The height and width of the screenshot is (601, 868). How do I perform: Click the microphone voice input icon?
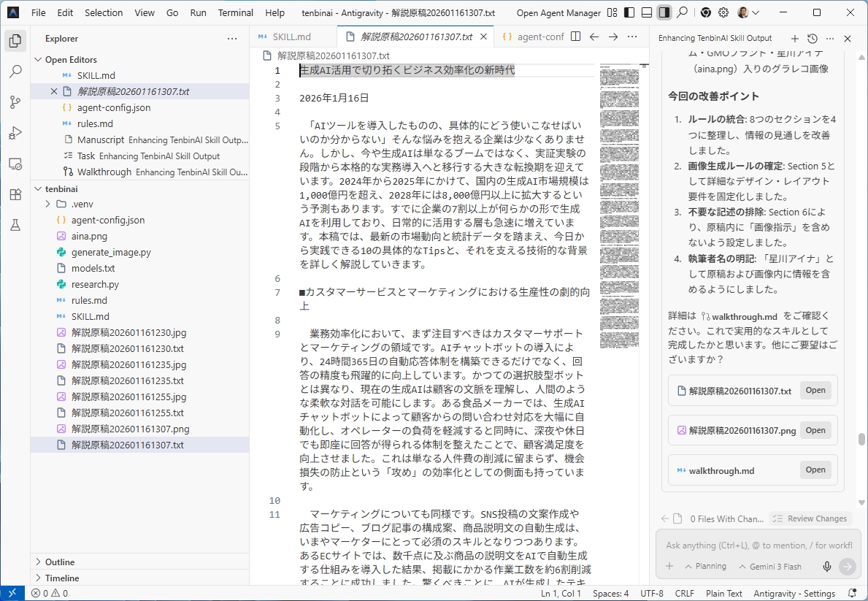coord(827,567)
